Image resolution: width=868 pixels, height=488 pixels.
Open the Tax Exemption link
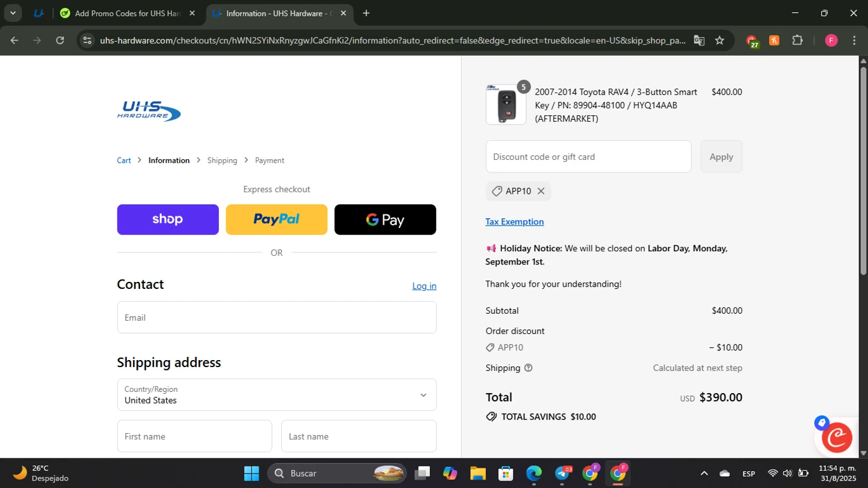(514, 222)
